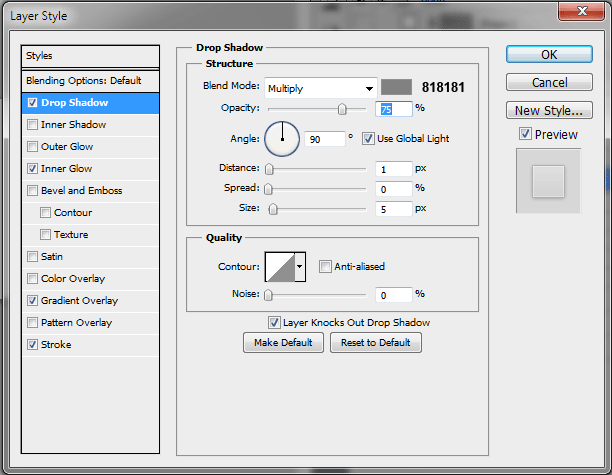612x475 pixels.
Task: Enable the Inner Shadow checkbox
Action: click(34, 125)
